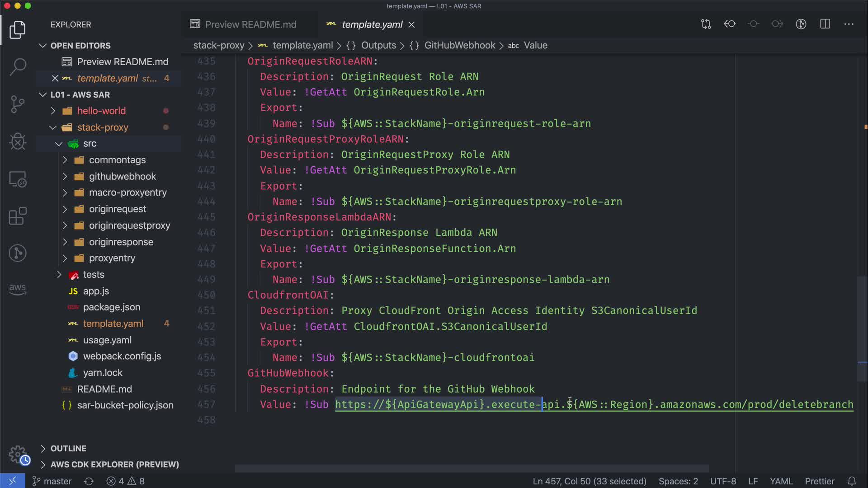
Task: Click the Outputs breadcrumb item
Action: [x=378, y=45]
